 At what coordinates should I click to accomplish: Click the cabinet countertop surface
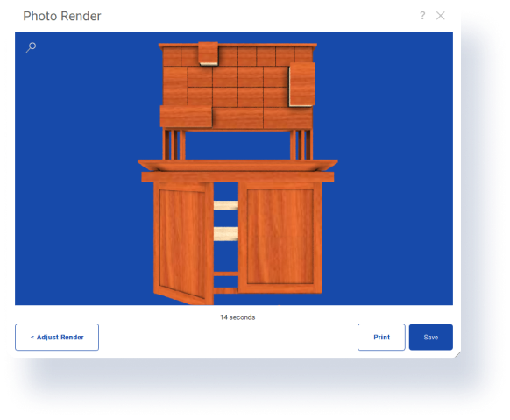pyautogui.click(x=237, y=165)
